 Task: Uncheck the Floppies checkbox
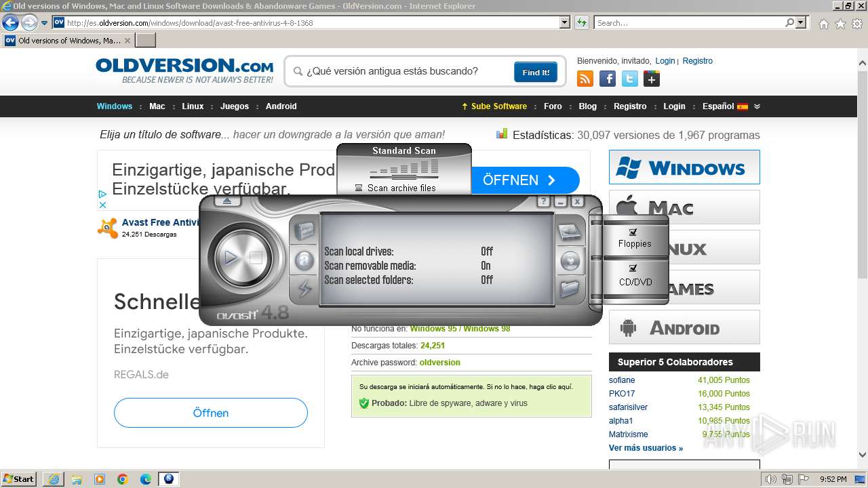pos(633,232)
